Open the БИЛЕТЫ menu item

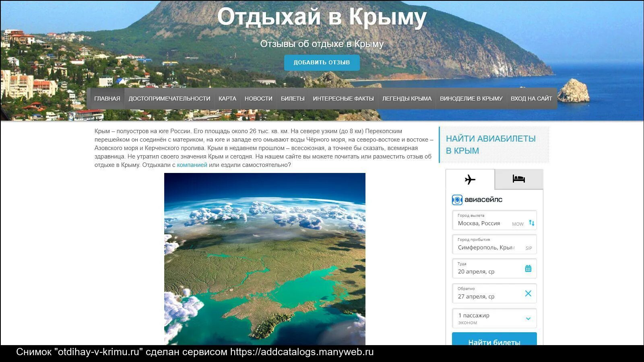coord(293,99)
